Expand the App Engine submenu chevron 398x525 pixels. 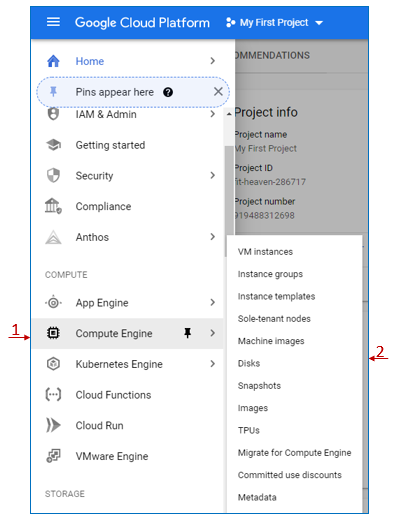(213, 302)
